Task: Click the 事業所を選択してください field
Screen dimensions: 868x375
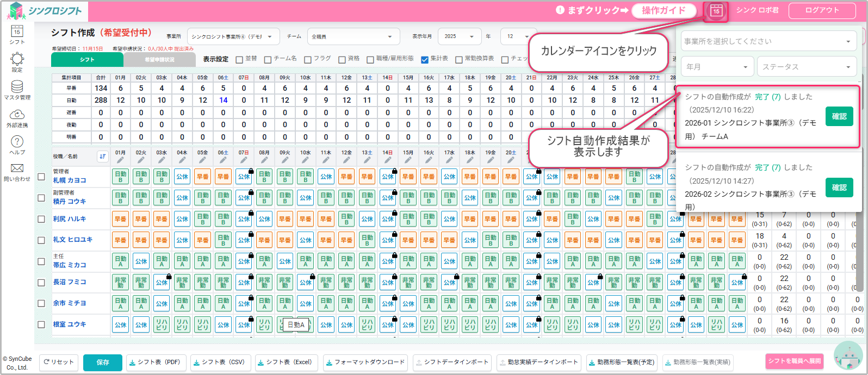Action: [768, 41]
